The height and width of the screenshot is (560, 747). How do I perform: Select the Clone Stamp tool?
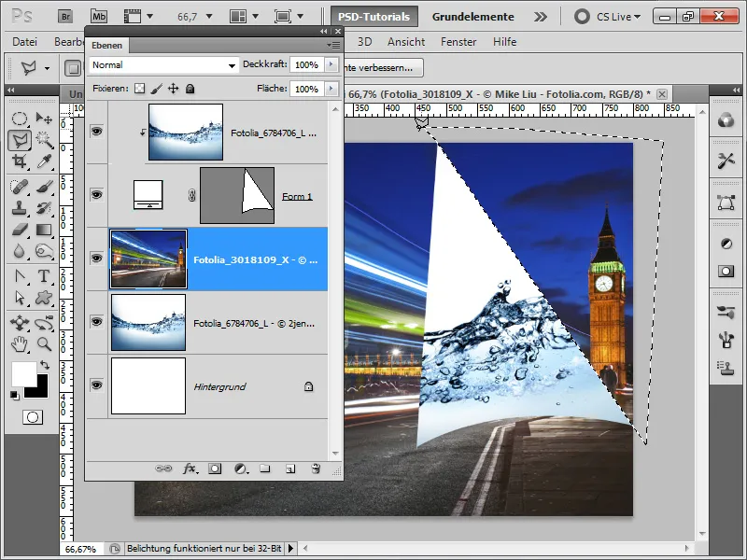[19, 208]
